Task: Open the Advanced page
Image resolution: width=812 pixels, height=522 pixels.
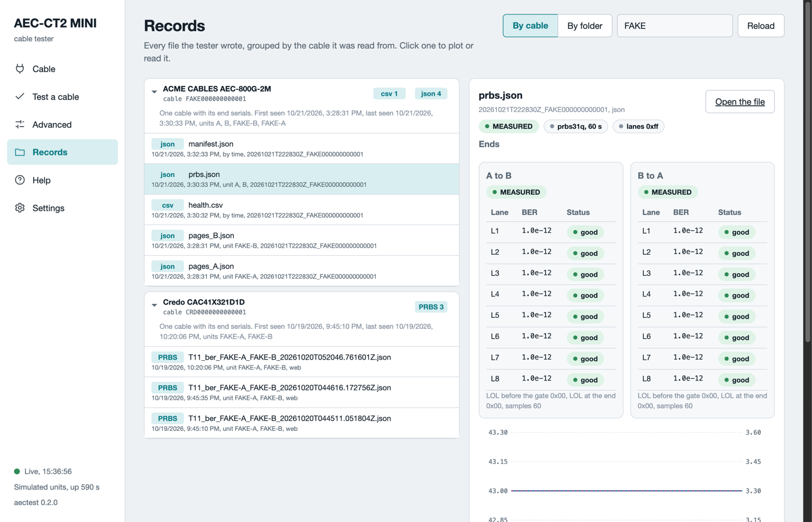Action: click(62, 125)
